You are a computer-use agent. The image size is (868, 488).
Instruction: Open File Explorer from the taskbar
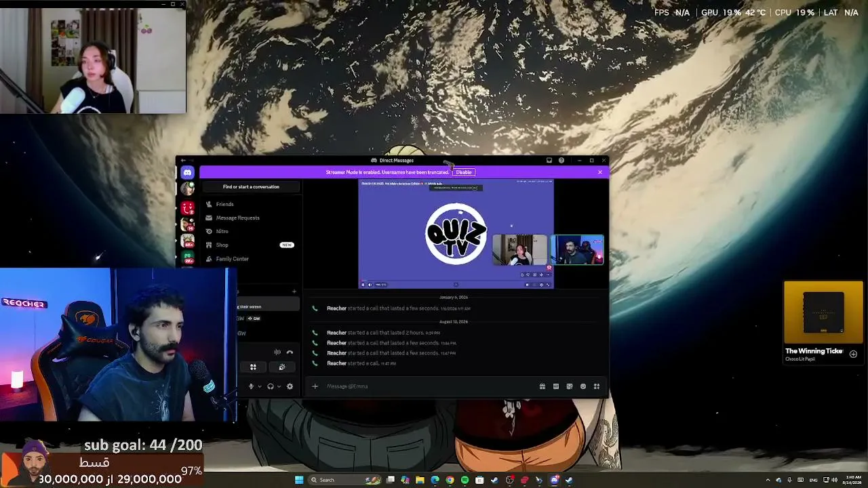420,480
